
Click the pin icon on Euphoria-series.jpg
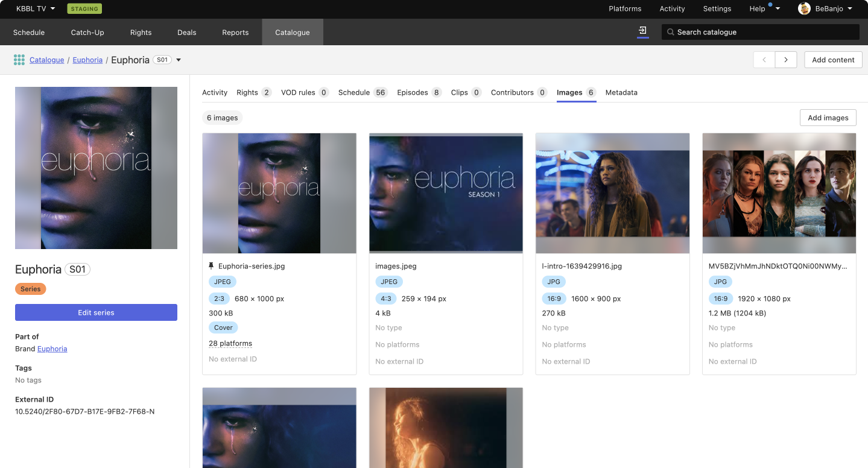pos(212,266)
